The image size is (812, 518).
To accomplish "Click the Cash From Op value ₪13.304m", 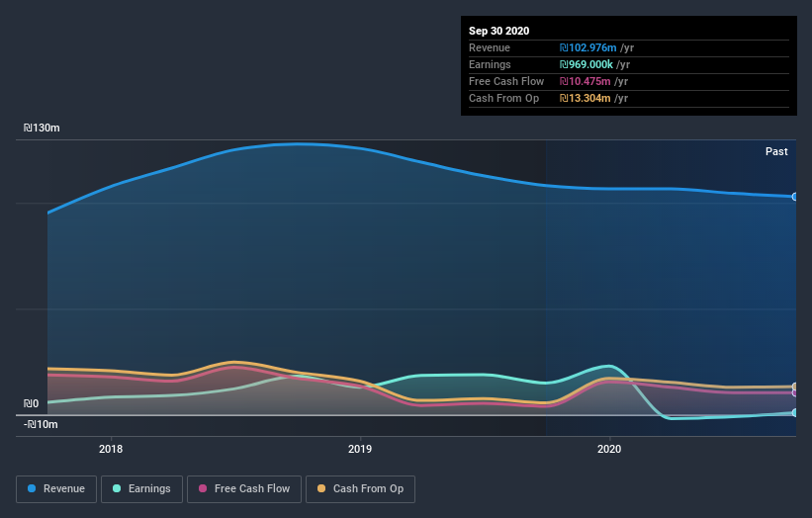I will click(x=586, y=98).
